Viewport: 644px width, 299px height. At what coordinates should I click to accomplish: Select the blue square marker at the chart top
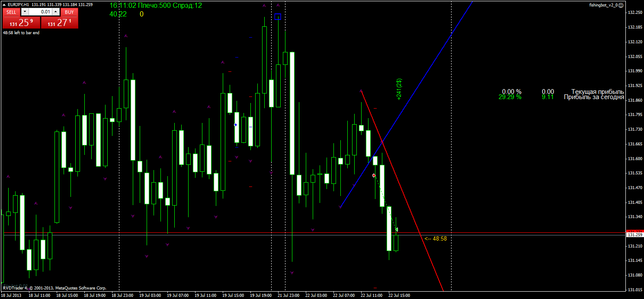pyautogui.click(x=278, y=17)
